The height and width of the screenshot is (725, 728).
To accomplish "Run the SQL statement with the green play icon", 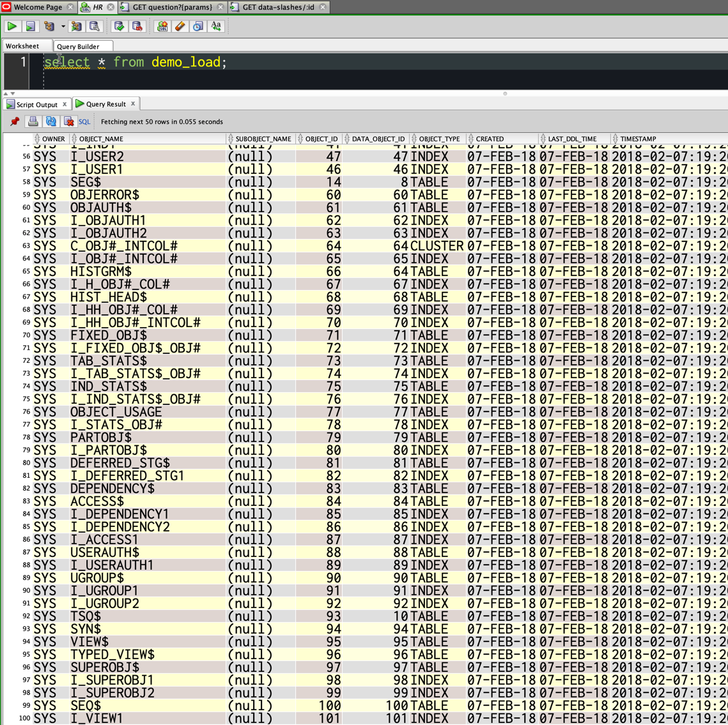I will pyautogui.click(x=12, y=26).
